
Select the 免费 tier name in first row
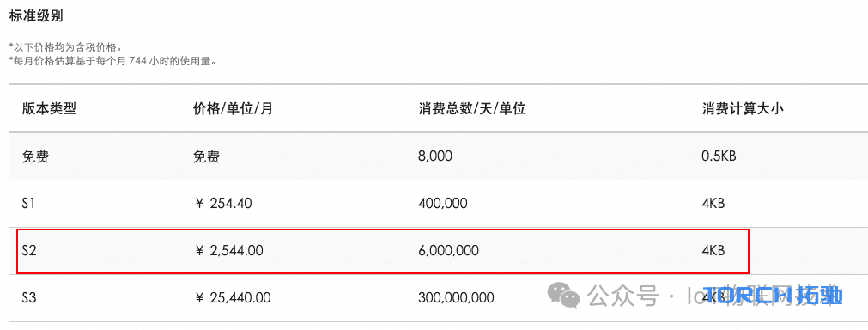point(35,156)
